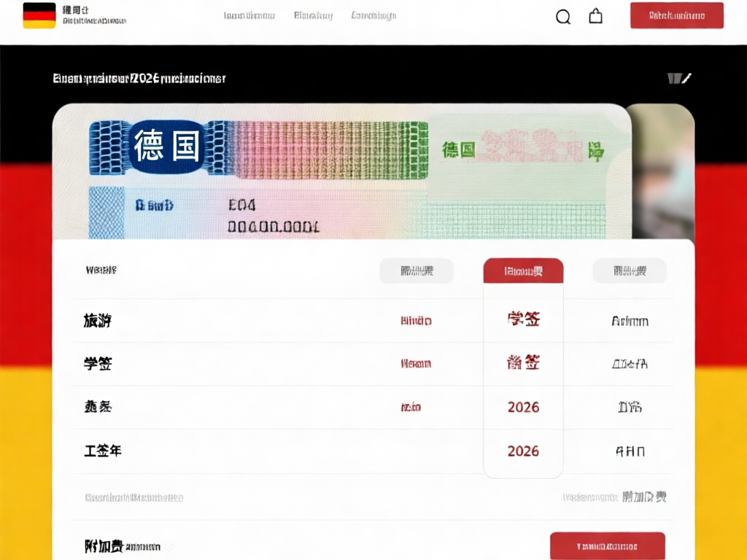This screenshot has height=560, width=747.
Task: Select the gray column tab left of the red tab
Action: 417,271
